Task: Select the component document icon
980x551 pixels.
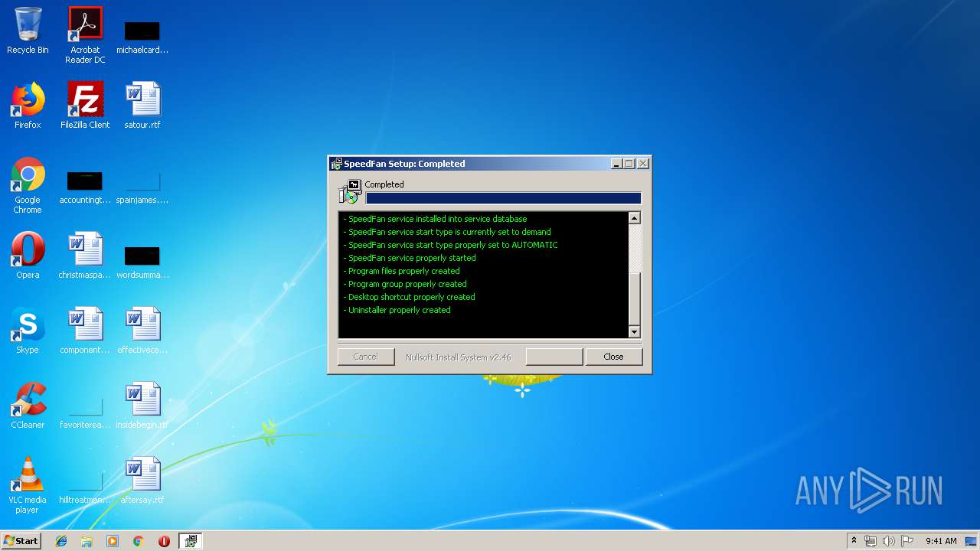Action: click(85, 331)
